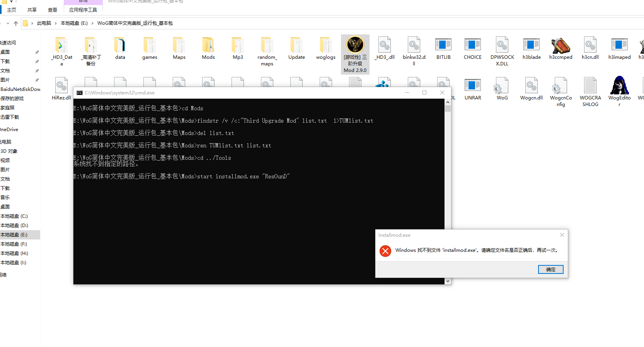This screenshot has height=347, width=644.
Task: Select the h3cn.dll file
Action: (590, 48)
